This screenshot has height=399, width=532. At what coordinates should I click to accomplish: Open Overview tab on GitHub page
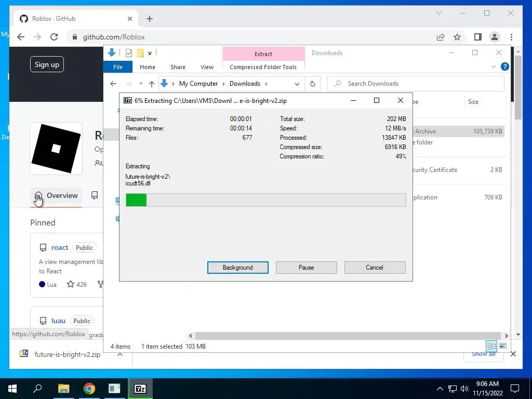click(x=56, y=195)
